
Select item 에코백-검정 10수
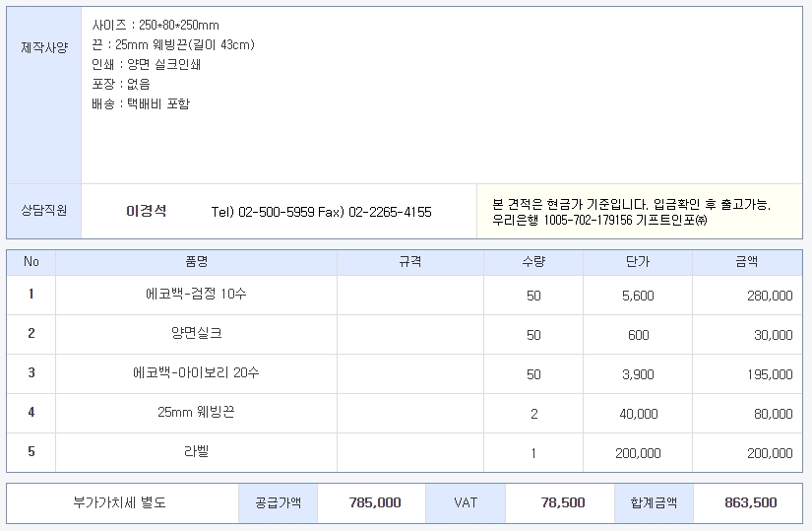(x=196, y=295)
